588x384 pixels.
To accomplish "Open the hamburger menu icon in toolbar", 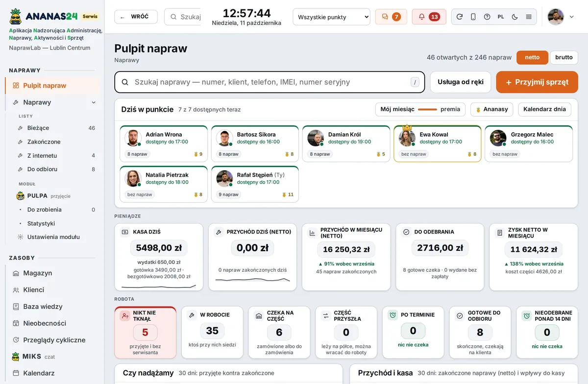I will click(529, 17).
